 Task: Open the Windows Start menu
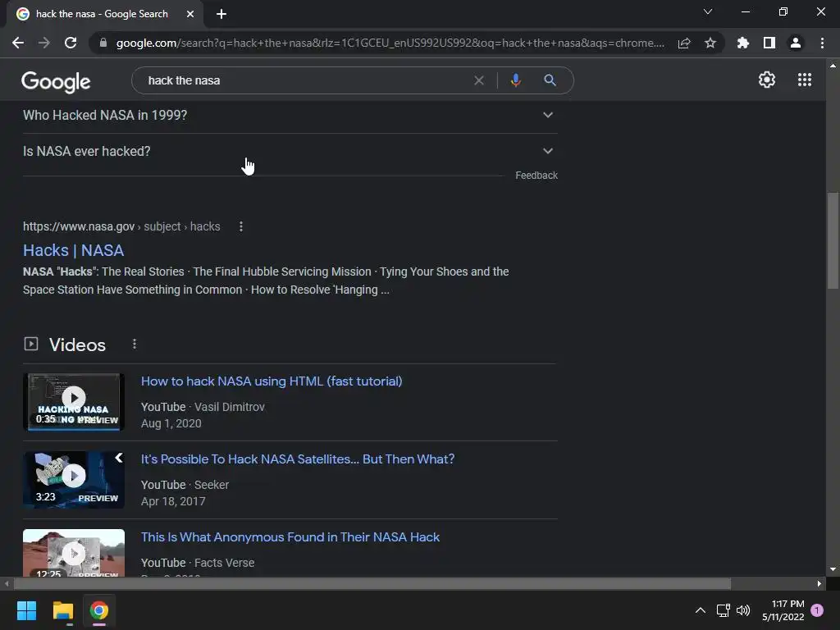pos(26,610)
